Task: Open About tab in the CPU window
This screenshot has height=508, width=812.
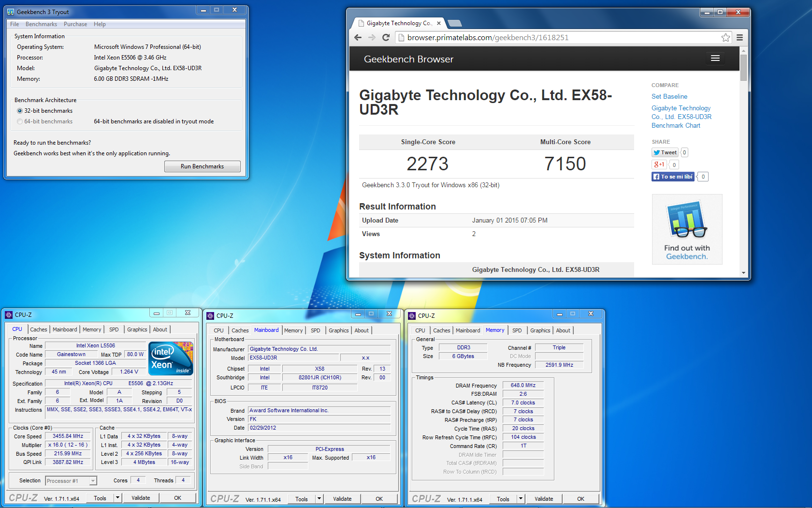Action: (x=160, y=329)
